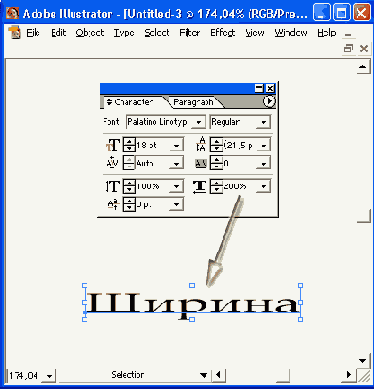374x389 pixels.
Task: Click the horizontal scale icon
Action: (199, 187)
